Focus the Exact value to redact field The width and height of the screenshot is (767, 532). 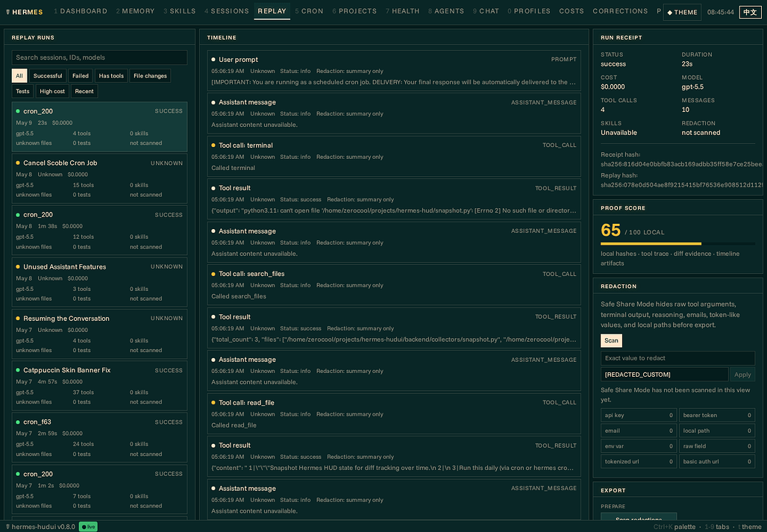(x=677, y=358)
